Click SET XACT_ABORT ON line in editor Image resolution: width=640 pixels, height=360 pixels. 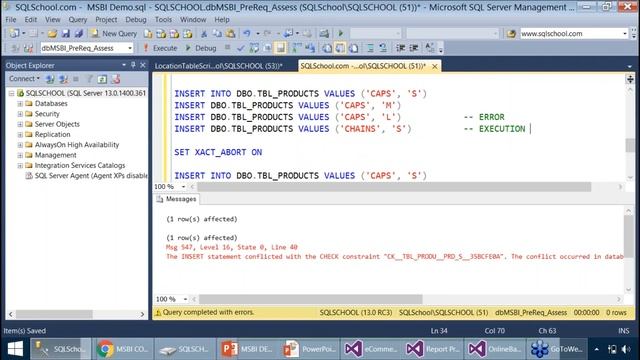(x=218, y=152)
